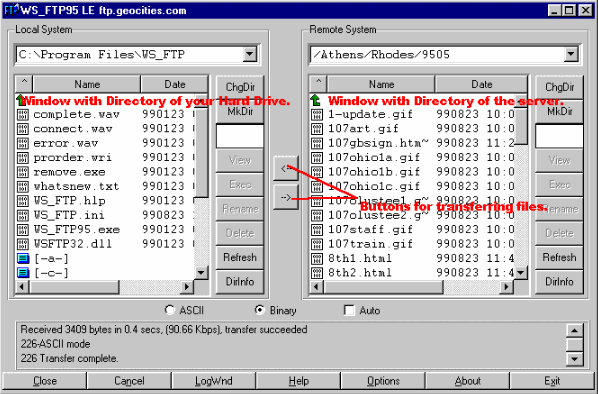Viewport: 598px width, 394px height.
Task: Select the file 107olustee2.g~ in remote list
Action: click(378, 215)
